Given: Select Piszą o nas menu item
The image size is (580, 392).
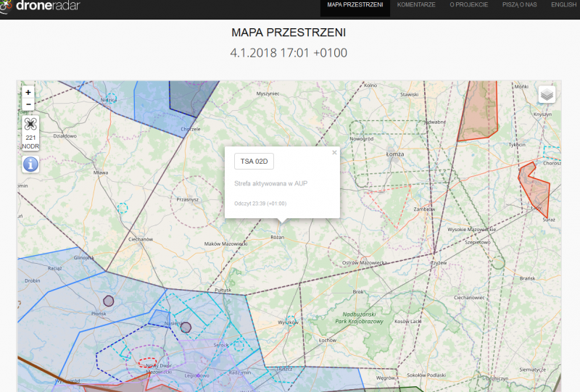Looking at the screenshot, I should click(519, 5).
